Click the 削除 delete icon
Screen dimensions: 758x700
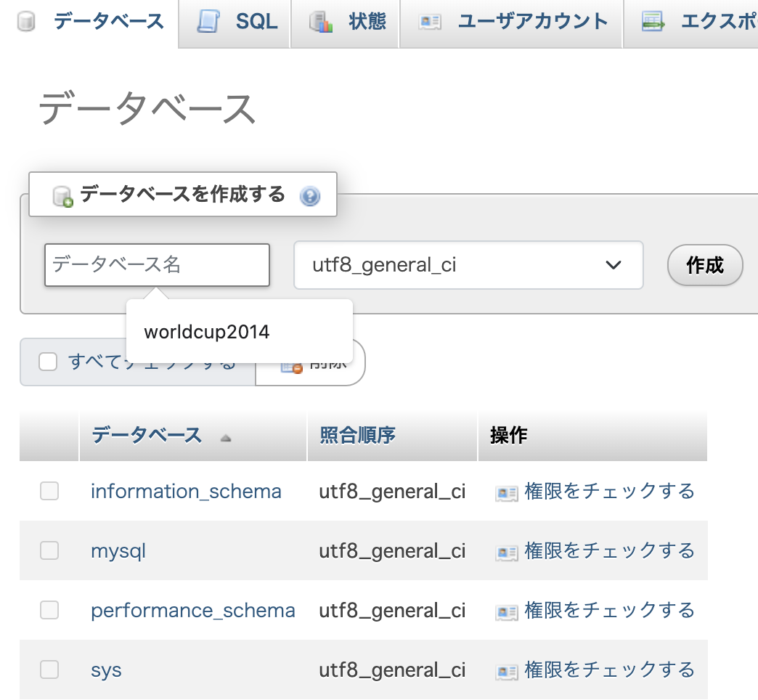pos(293,367)
